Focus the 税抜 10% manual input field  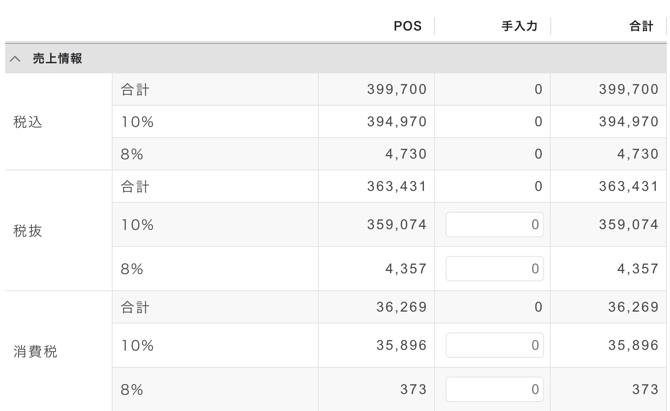coord(494,225)
